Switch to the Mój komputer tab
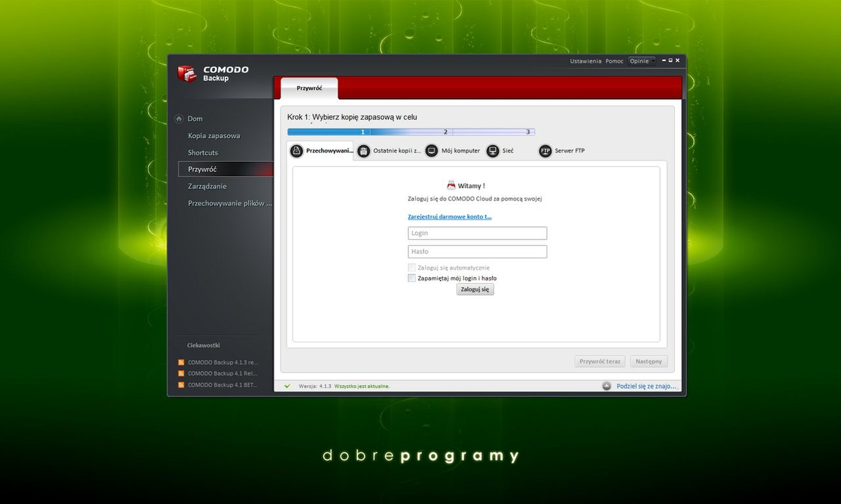The image size is (841, 504). coord(453,151)
